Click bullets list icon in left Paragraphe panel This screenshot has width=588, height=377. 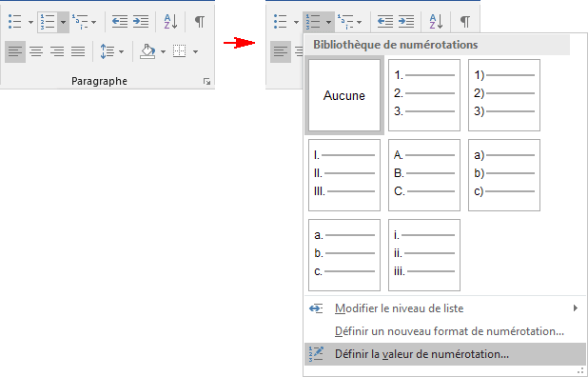tap(15, 22)
